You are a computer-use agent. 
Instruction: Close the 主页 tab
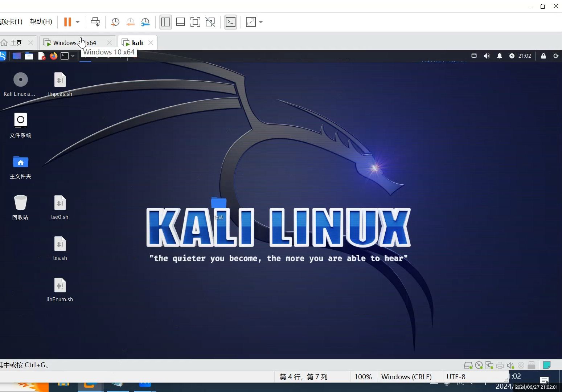click(30, 43)
